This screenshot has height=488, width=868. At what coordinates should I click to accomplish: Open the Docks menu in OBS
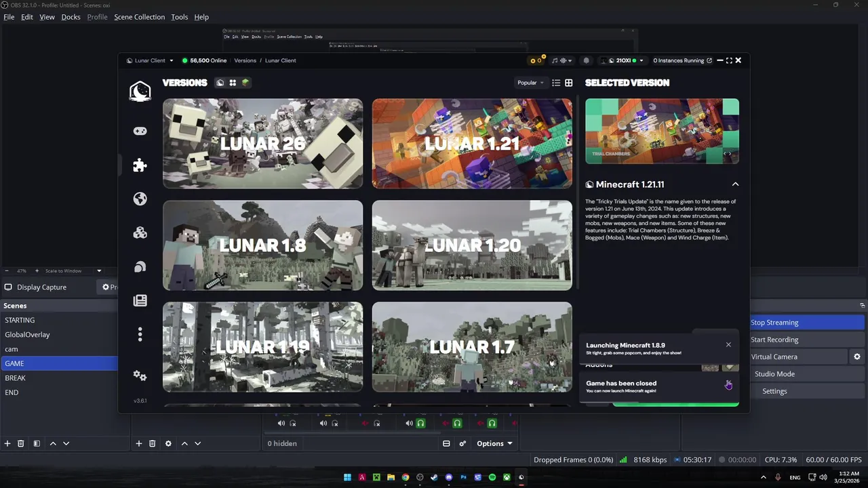tap(71, 17)
